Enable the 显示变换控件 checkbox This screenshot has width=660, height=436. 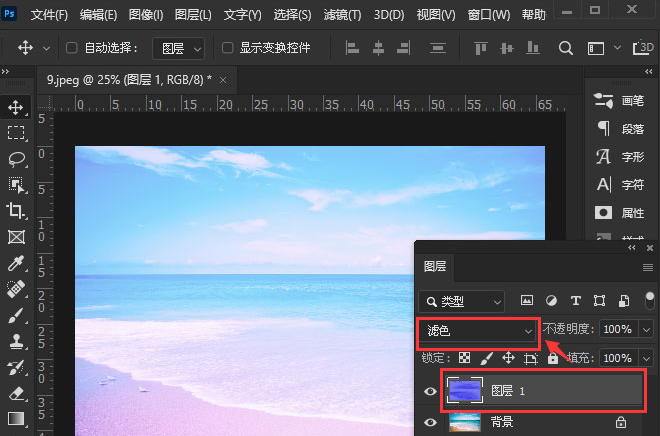click(x=228, y=48)
